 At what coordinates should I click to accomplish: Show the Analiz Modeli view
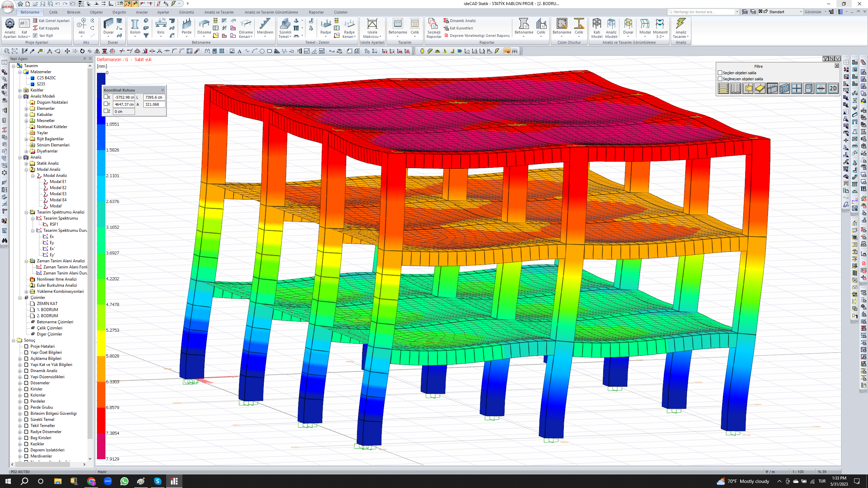[x=611, y=28]
